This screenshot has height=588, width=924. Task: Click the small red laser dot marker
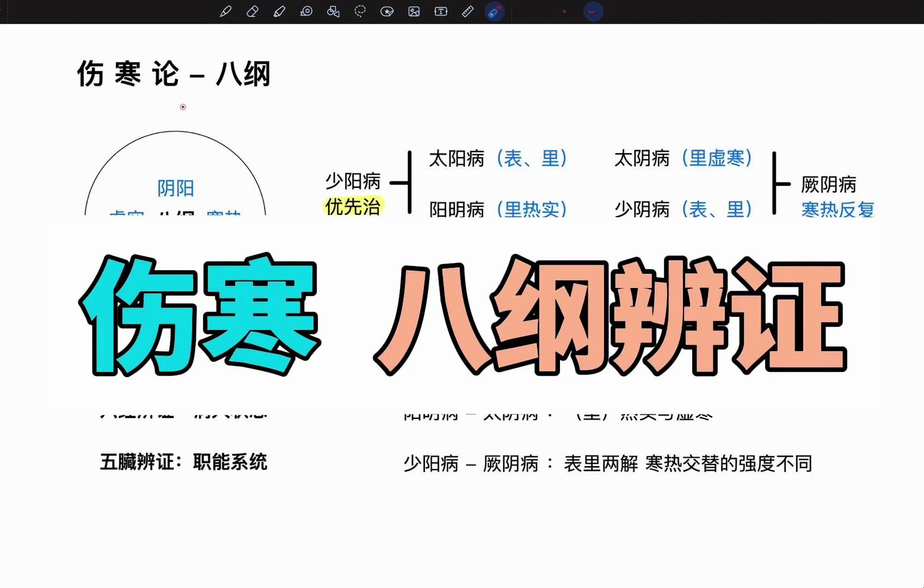click(183, 107)
